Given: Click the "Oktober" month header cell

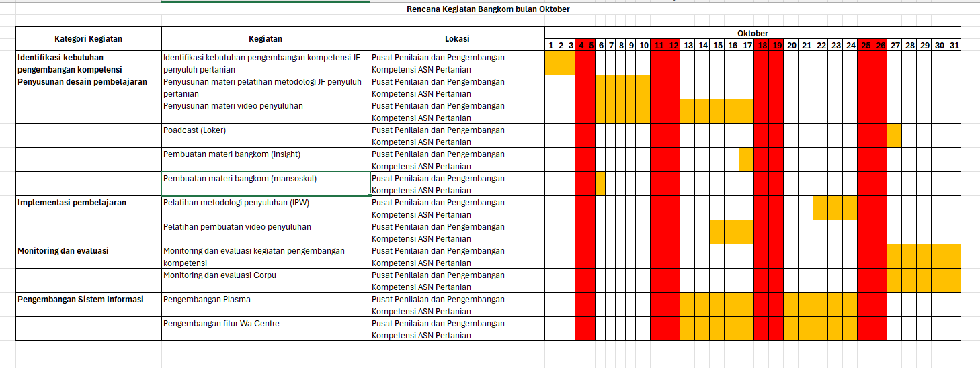Looking at the screenshot, I should click(752, 33).
